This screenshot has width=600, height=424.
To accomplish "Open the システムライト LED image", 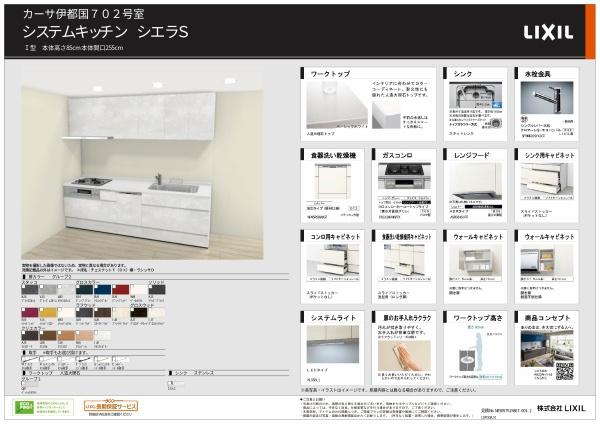I will [x=333, y=344].
